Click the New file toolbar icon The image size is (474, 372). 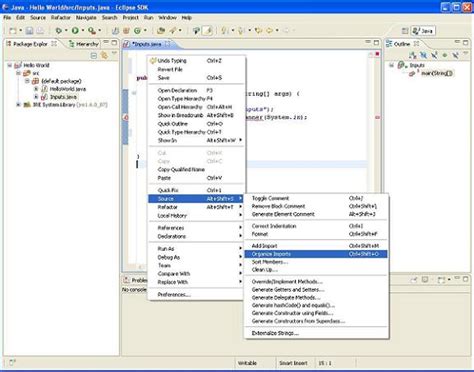tap(13, 31)
